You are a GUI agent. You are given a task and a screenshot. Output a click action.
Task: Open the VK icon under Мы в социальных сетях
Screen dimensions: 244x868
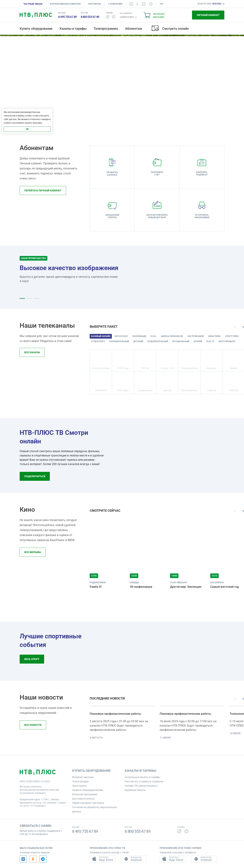[x=23, y=859]
